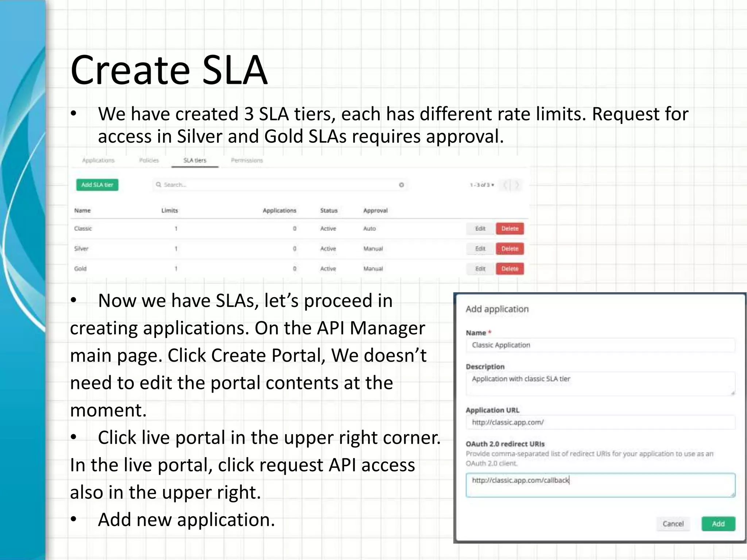The height and width of the screenshot is (560, 747).
Task: Click the Description text area
Action: [600, 384]
